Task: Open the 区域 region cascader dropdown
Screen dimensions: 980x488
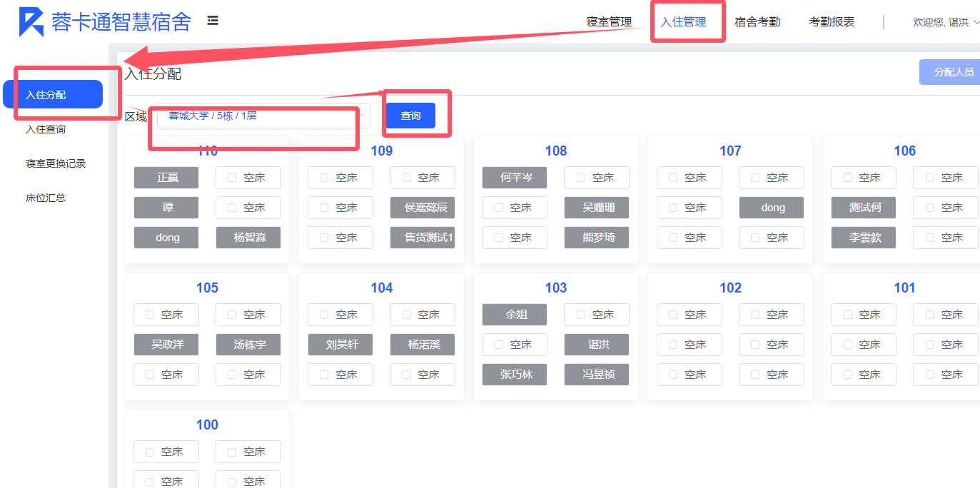Action: coord(263,116)
